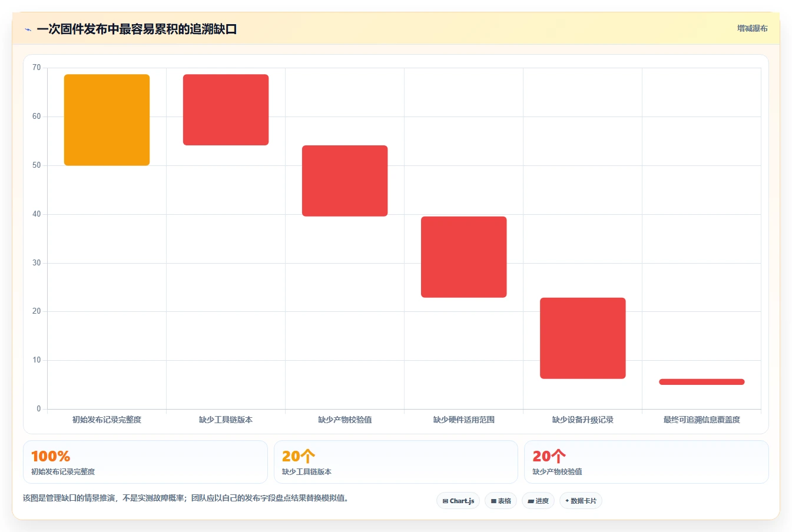The width and height of the screenshot is (792, 532).
Task: Select the Chart.js tag chip
Action: [x=458, y=501]
